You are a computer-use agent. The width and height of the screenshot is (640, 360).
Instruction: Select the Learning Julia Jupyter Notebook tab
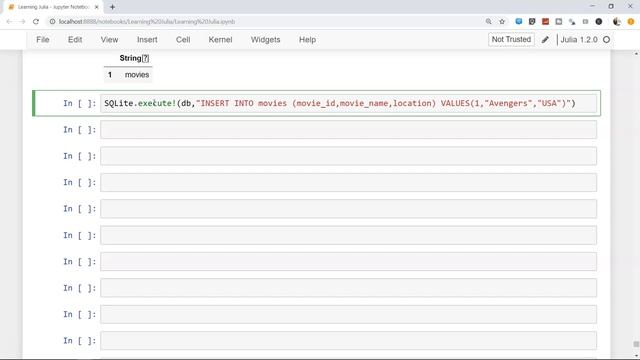53,7
